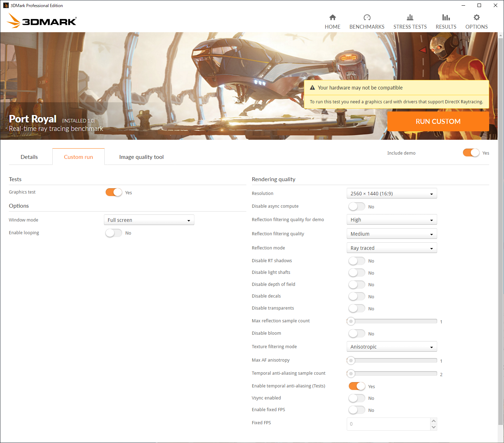Viewport: 504px width, 443px height.
Task: Toggle the Graphics test switch
Action: (x=114, y=192)
